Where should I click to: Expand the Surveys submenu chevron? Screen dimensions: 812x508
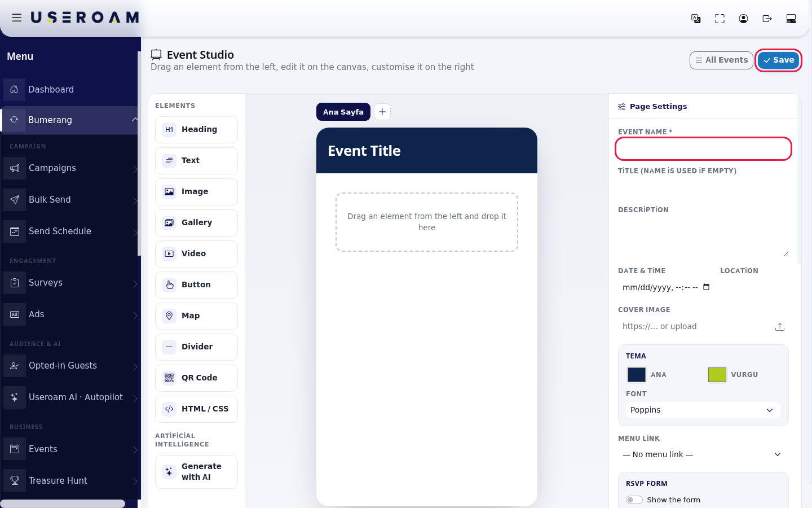tap(135, 283)
